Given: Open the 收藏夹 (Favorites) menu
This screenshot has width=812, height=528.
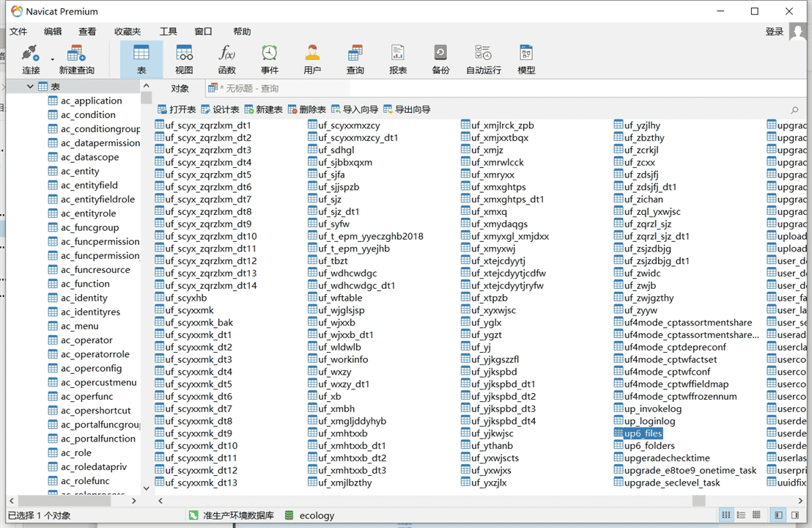Looking at the screenshot, I should tap(128, 32).
